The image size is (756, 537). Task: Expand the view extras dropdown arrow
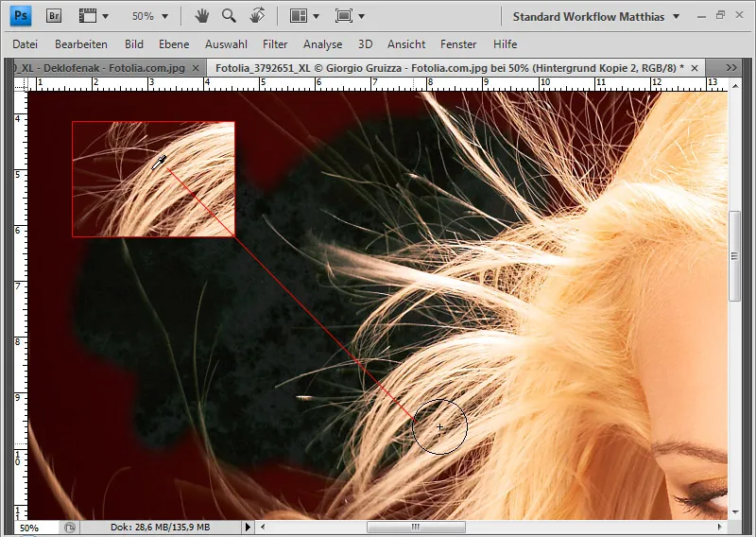105,16
